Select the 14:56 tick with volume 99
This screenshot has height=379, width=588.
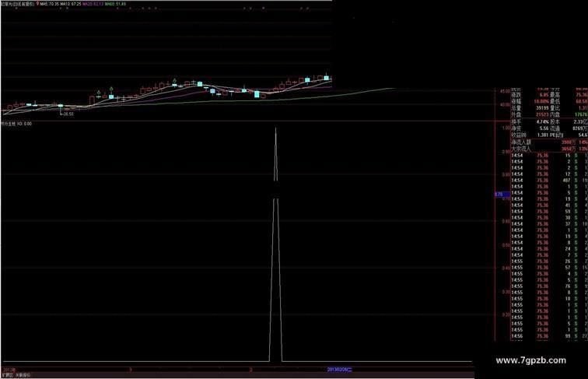pyautogui.click(x=549, y=336)
